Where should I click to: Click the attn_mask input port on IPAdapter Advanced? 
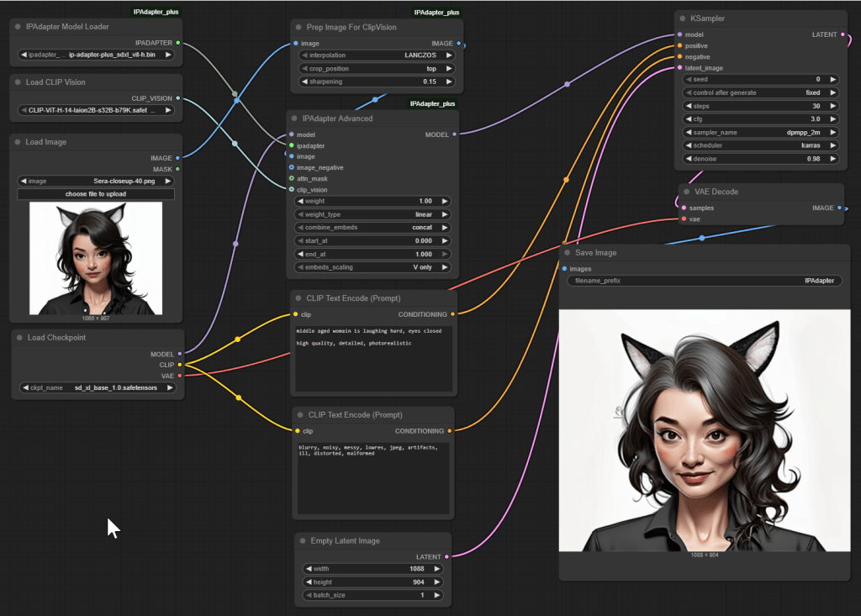pyautogui.click(x=291, y=178)
